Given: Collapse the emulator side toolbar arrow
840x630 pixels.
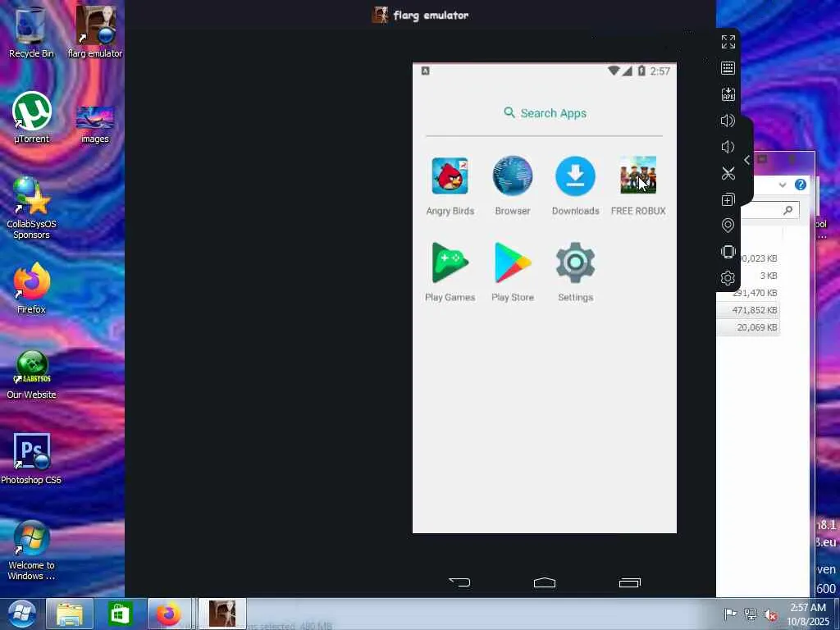Looking at the screenshot, I should pyautogui.click(x=747, y=160).
